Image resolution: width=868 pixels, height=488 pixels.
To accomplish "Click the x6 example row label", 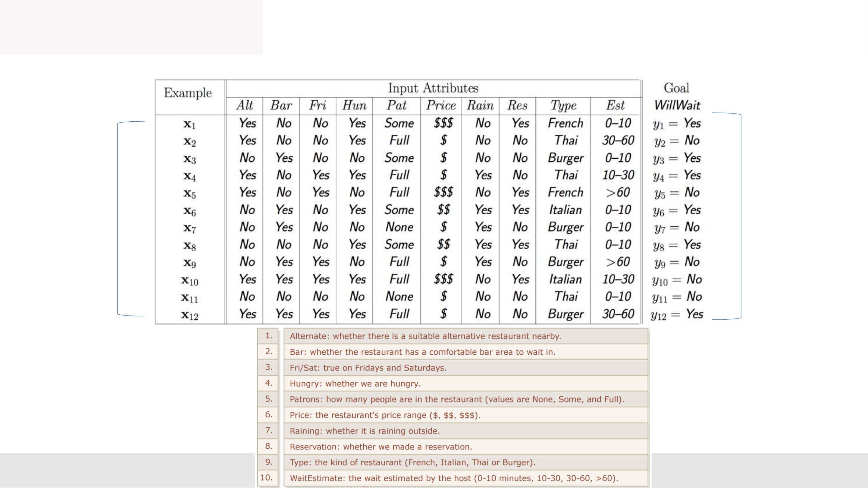I will click(x=190, y=211).
